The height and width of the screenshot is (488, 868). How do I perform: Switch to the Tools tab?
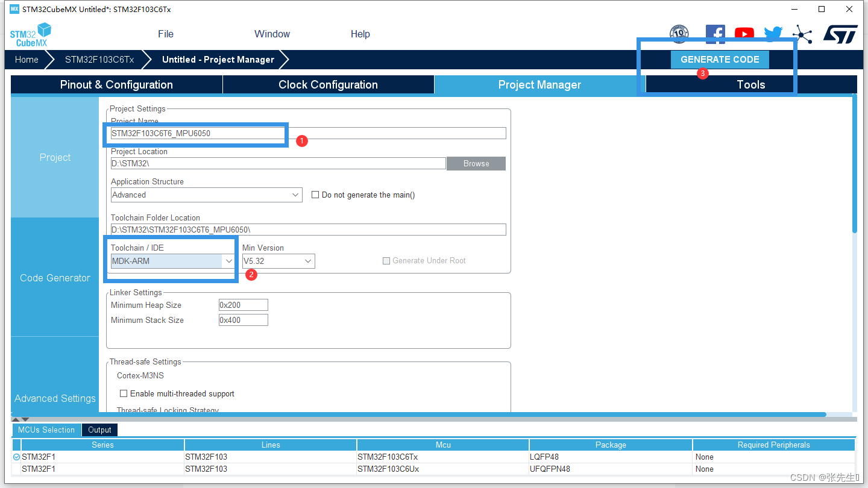coord(751,84)
